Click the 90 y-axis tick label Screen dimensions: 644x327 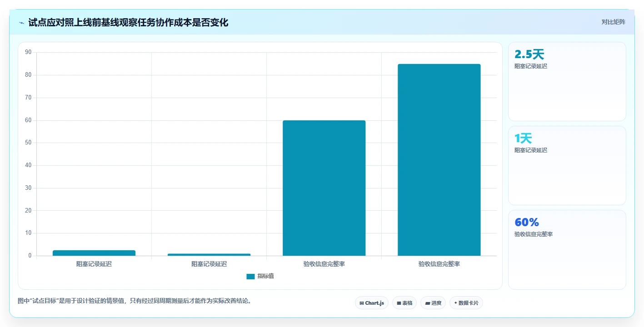pyautogui.click(x=28, y=52)
